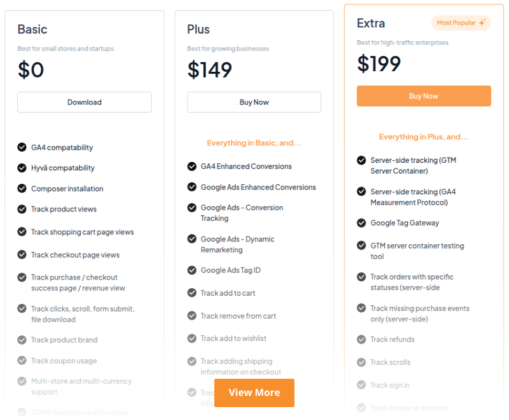The height and width of the screenshot is (420, 509).
Task: Expand the Everything in Plus feature list
Action: (423, 137)
